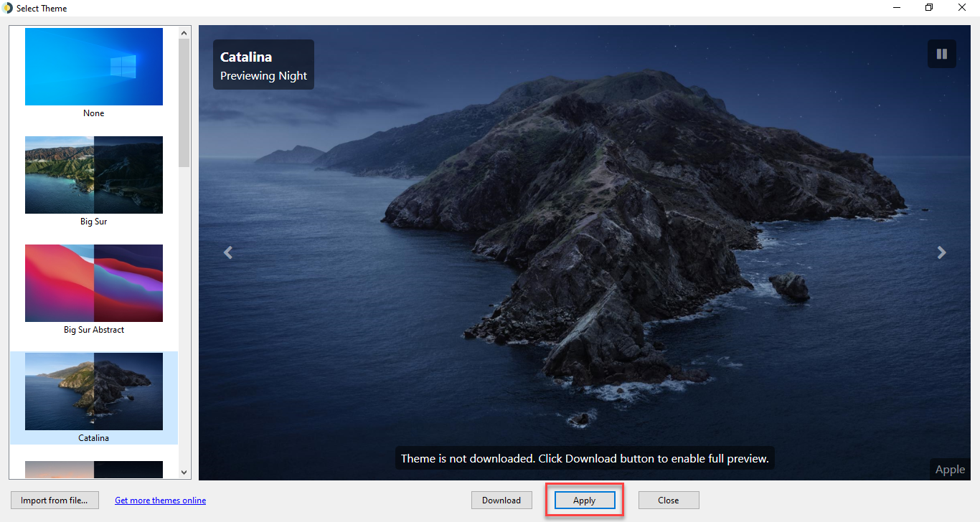The image size is (980, 522).
Task: Go back using the left preview arrow
Action: point(227,252)
